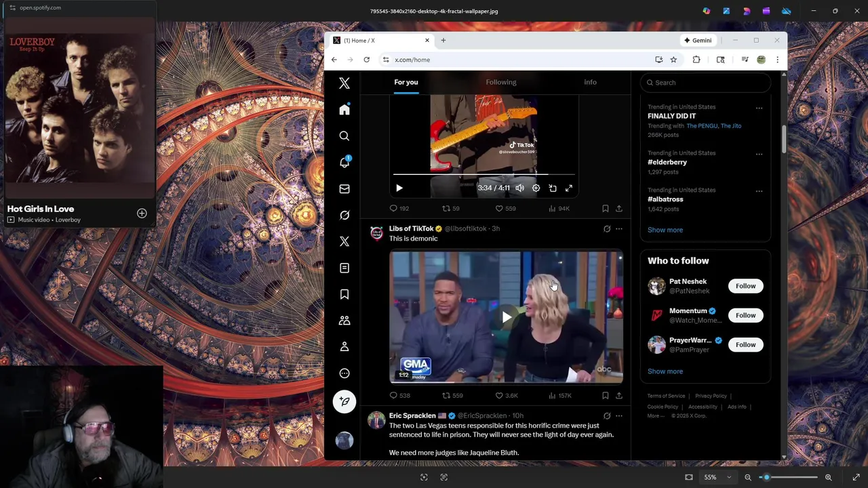This screenshot has width=868, height=488.
Task: Open #elderberry trending topic
Action: pyautogui.click(x=667, y=162)
